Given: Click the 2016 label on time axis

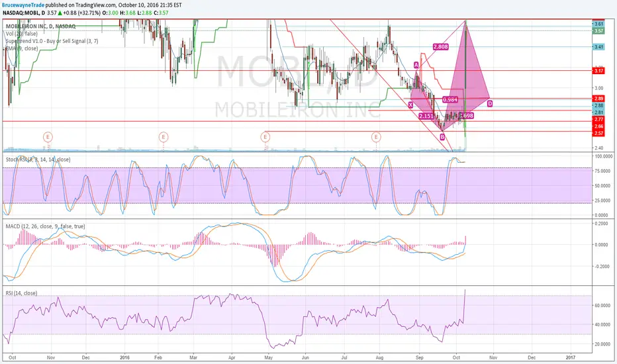Looking at the screenshot, I should coord(124,357).
